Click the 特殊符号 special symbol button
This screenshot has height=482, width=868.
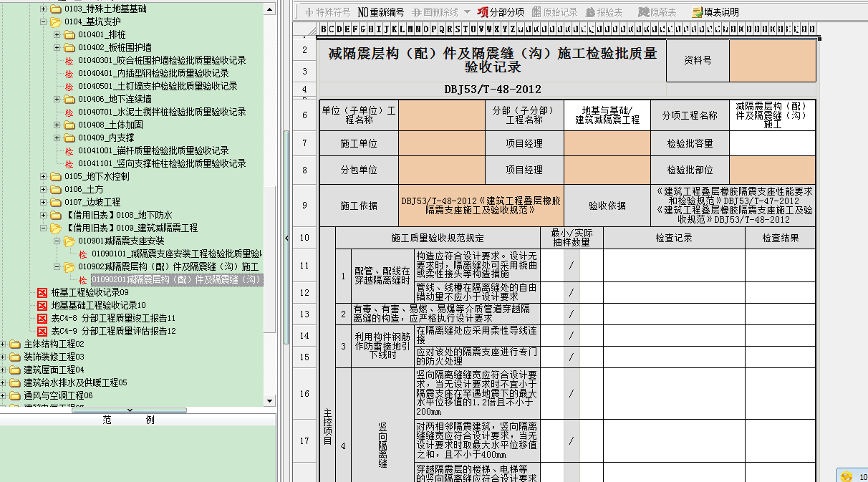(327, 12)
